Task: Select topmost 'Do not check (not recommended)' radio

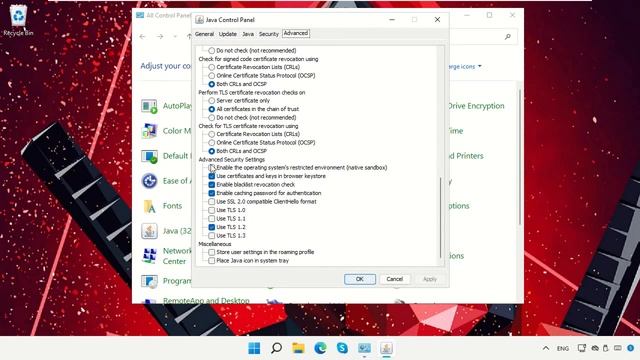Action: pos(211,51)
